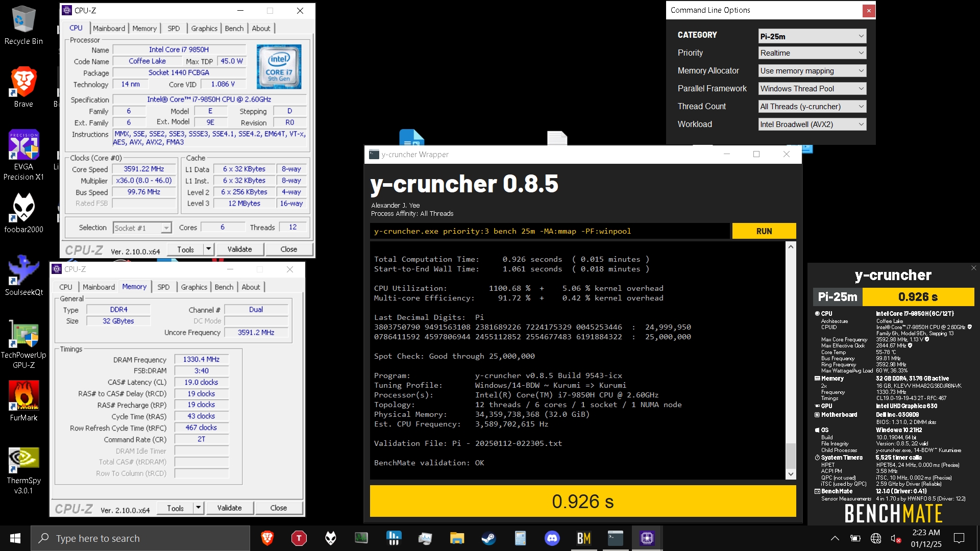This screenshot has height=551, width=980.
Task: Open the notification center icon
Action: click(959, 538)
